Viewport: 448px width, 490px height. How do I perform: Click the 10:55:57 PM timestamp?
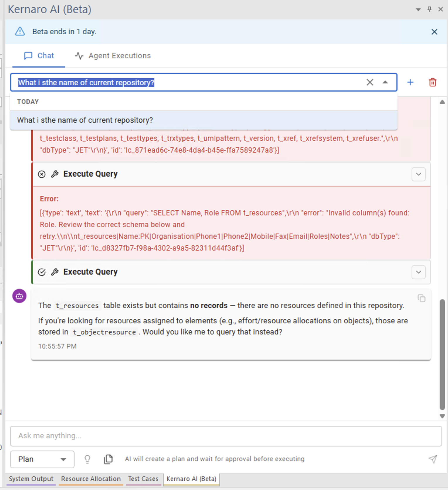coord(57,346)
